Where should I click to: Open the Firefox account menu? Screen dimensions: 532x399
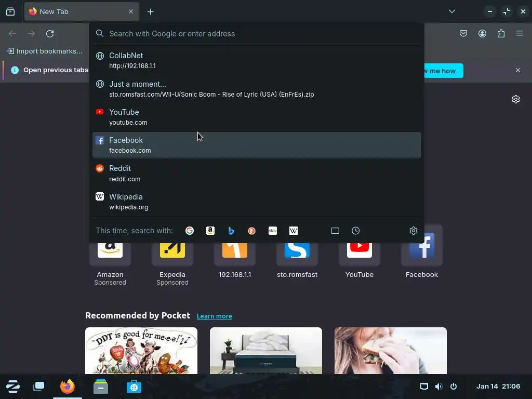pos(482,33)
